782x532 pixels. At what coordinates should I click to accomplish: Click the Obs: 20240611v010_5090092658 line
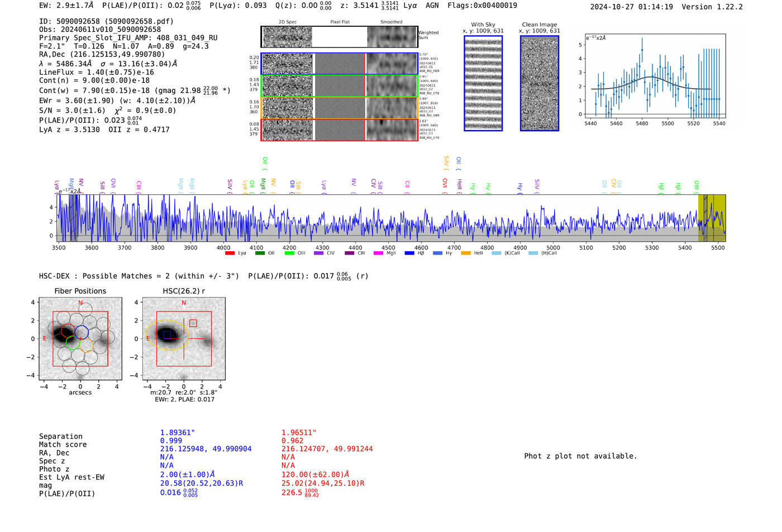coord(100,29)
